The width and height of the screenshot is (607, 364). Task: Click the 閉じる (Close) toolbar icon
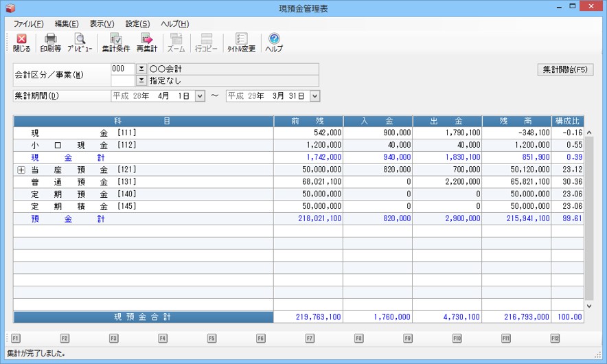pyautogui.click(x=21, y=43)
